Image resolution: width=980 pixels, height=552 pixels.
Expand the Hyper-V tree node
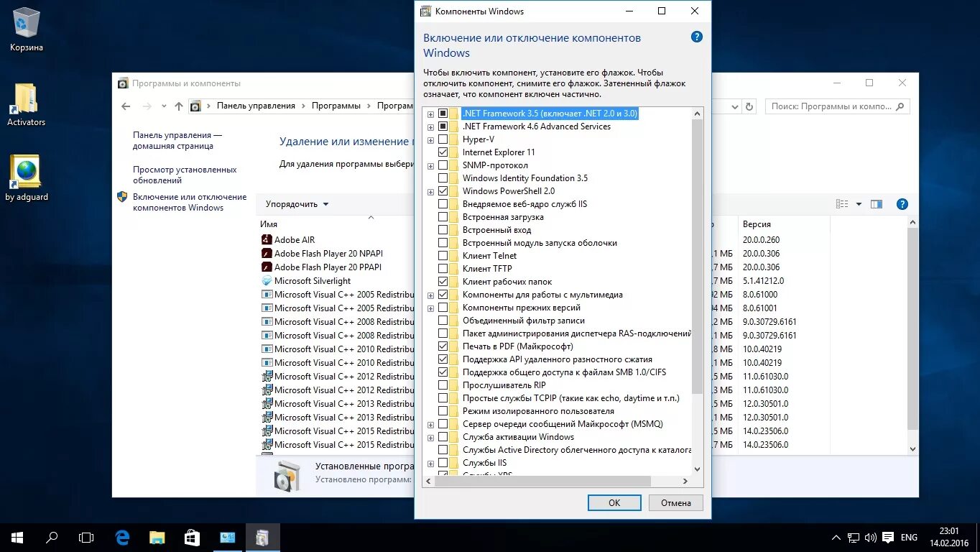tap(431, 139)
